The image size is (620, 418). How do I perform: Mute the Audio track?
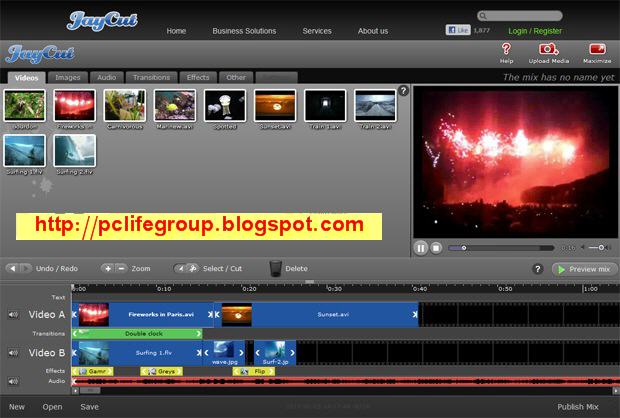[13, 381]
